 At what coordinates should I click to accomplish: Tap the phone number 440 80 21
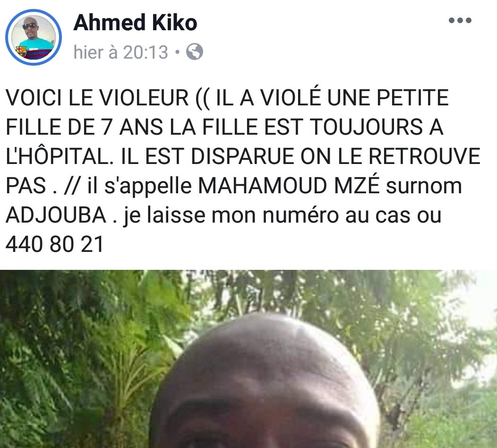point(54,244)
